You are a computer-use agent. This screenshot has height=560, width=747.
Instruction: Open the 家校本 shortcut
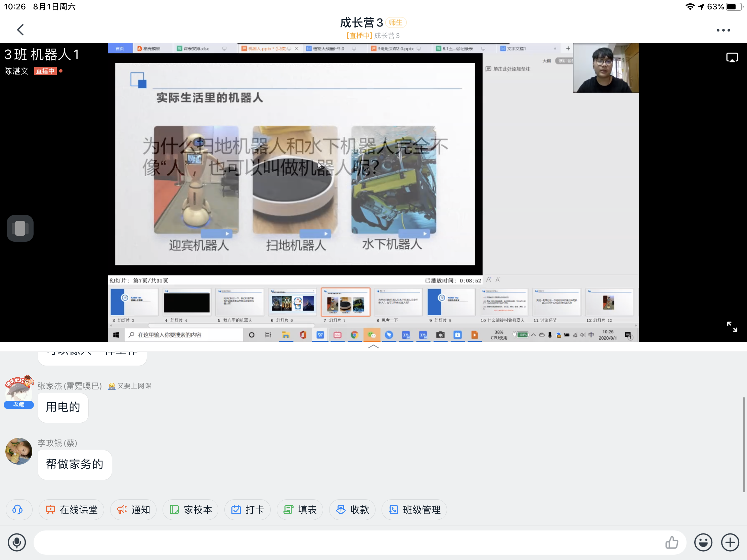tap(190, 510)
